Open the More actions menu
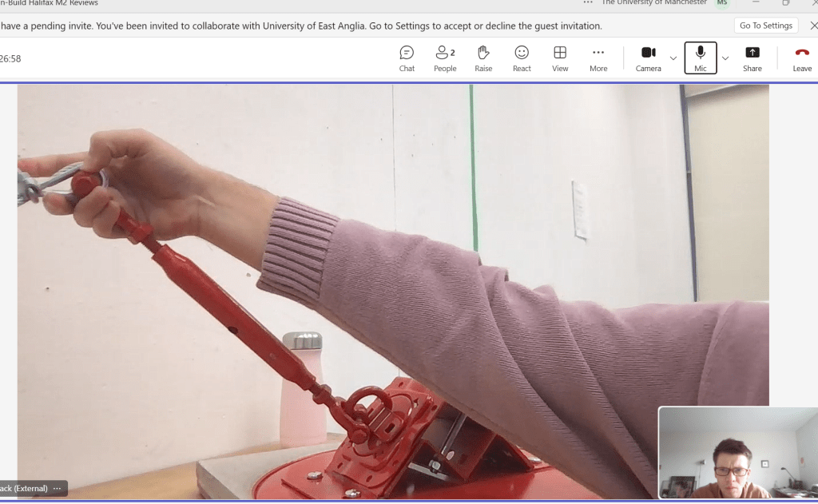Screen dimensions: 818x504 [598, 58]
